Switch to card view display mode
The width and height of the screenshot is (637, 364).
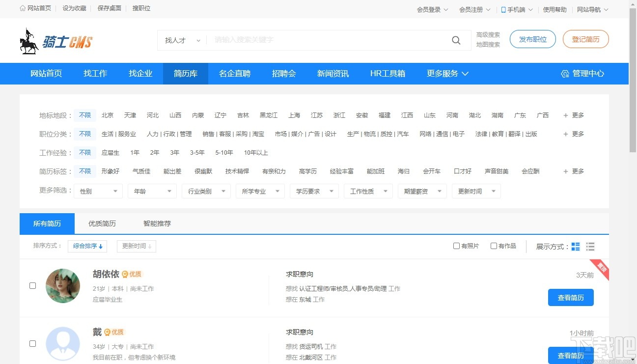[x=575, y=246]
